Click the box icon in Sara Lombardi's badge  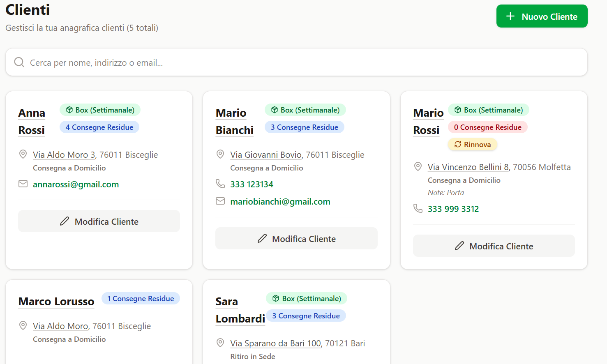click(x=276, y=299)
